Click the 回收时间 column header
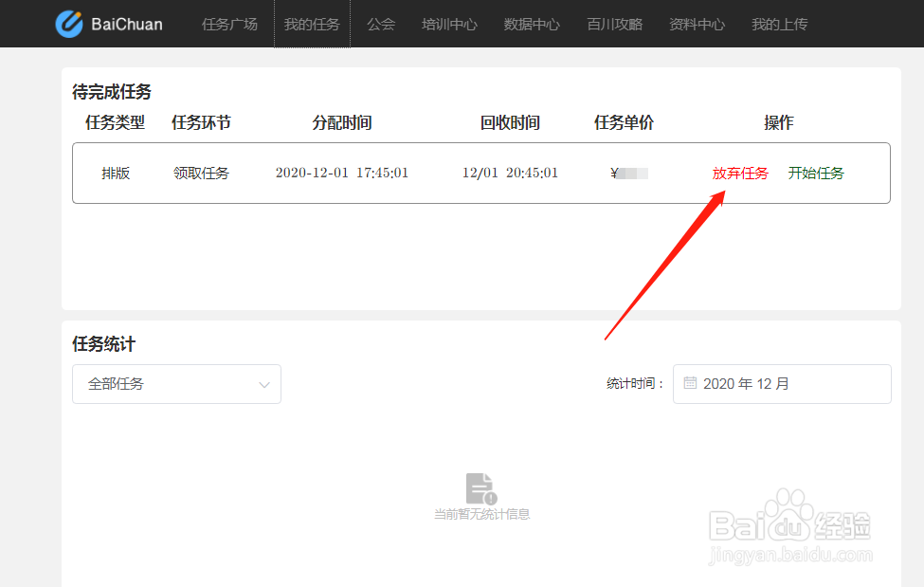Viewport: 924px width, 587px height. coord(510,122)
